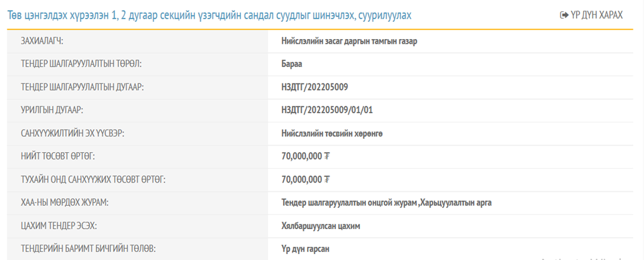Select ХАА-НЫ МӨРДӨХ ЖУРАМ label
The width and height of the screenshot is (644, 260).
point(65,203)
